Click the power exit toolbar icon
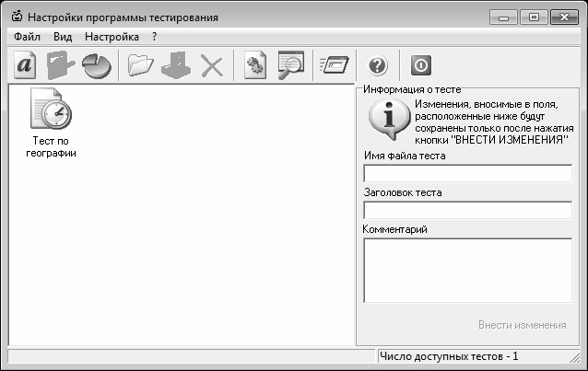This screenshot has height=371, width=588. click(420, 65)
